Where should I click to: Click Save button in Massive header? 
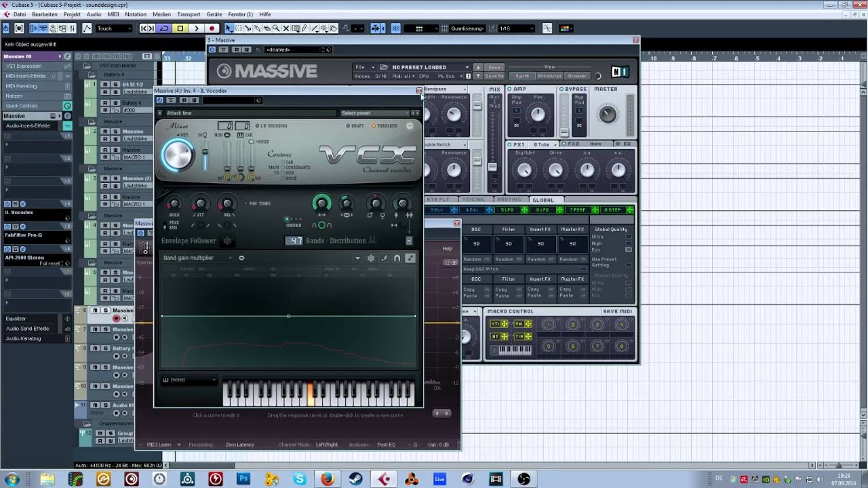click(x=494, y=67)
